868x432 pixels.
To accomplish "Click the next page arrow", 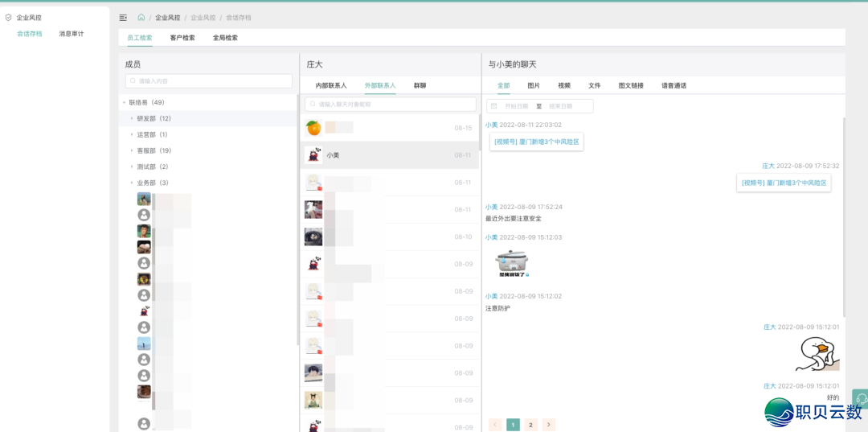I will (x=549, y=425).
